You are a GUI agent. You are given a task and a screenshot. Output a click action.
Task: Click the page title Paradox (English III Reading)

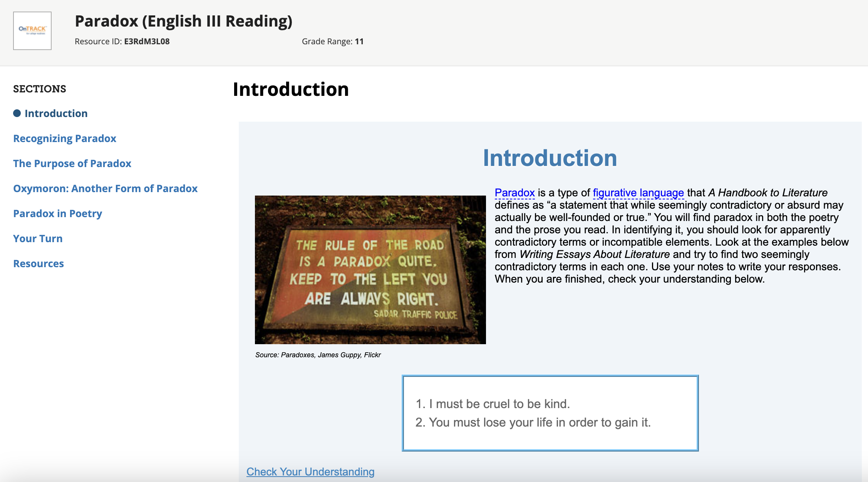[184, 21]
